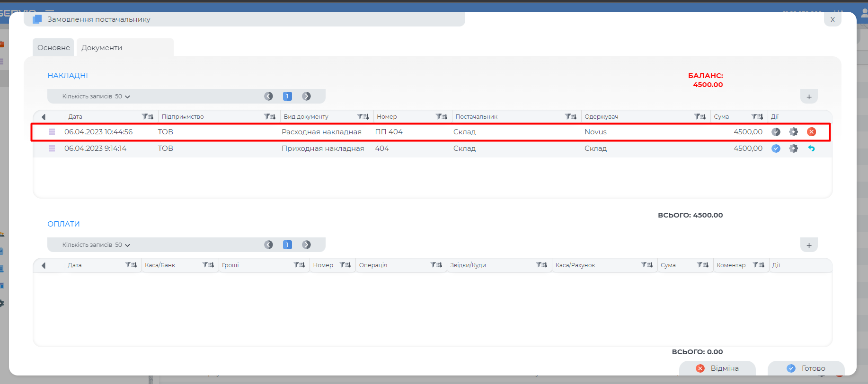Open Кількість записів dropdown in НАКЛАДНІ

tap(96, 96)
